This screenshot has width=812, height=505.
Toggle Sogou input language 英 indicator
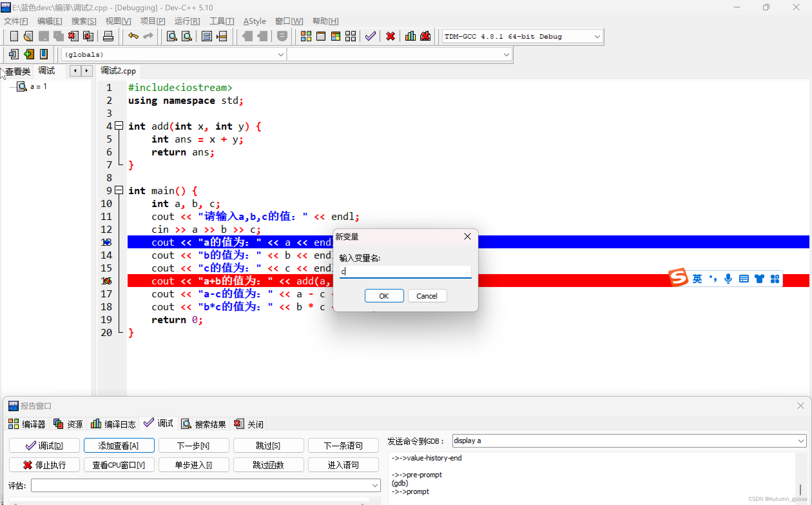[697, 279]
